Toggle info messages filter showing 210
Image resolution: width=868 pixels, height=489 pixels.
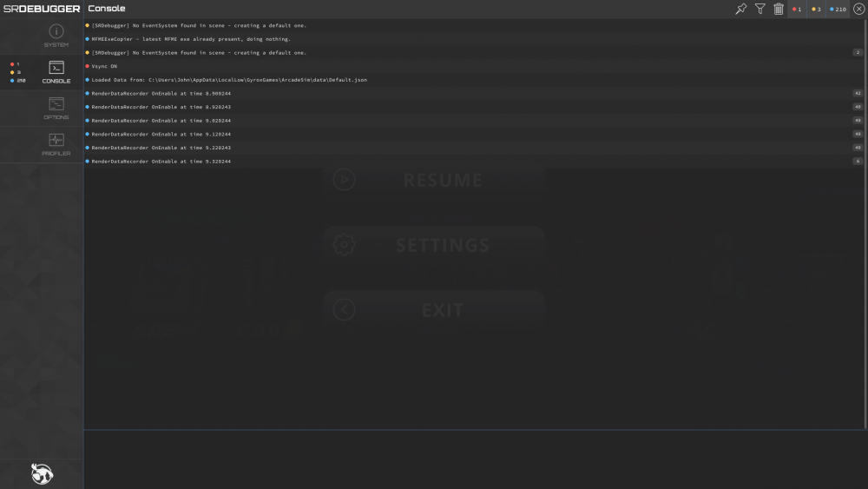coord(838,9)
